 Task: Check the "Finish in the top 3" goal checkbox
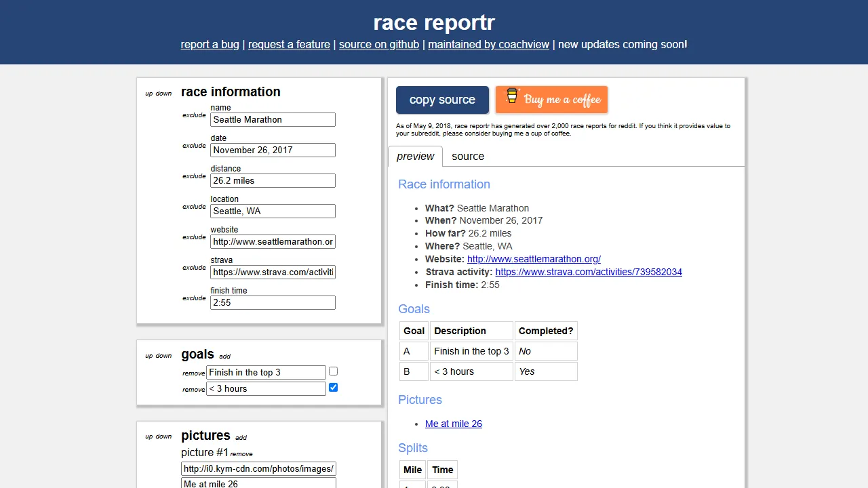[x=333, y=371]
